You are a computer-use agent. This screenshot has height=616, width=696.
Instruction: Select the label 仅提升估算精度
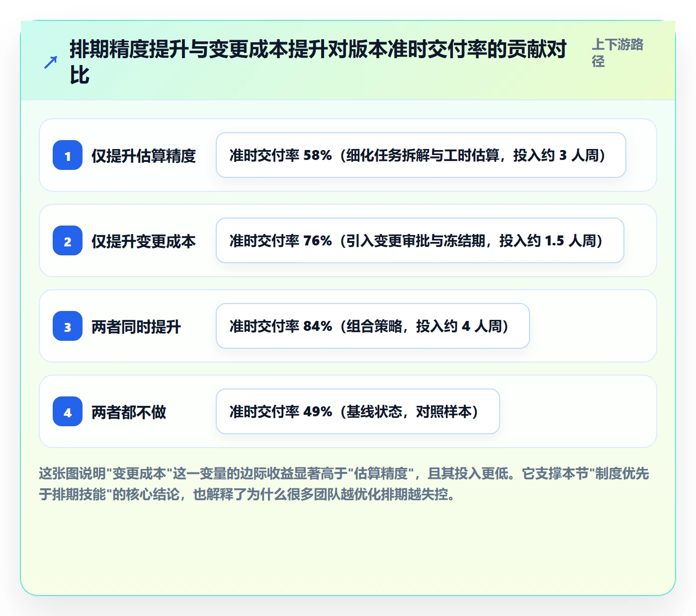pos(144,155)
